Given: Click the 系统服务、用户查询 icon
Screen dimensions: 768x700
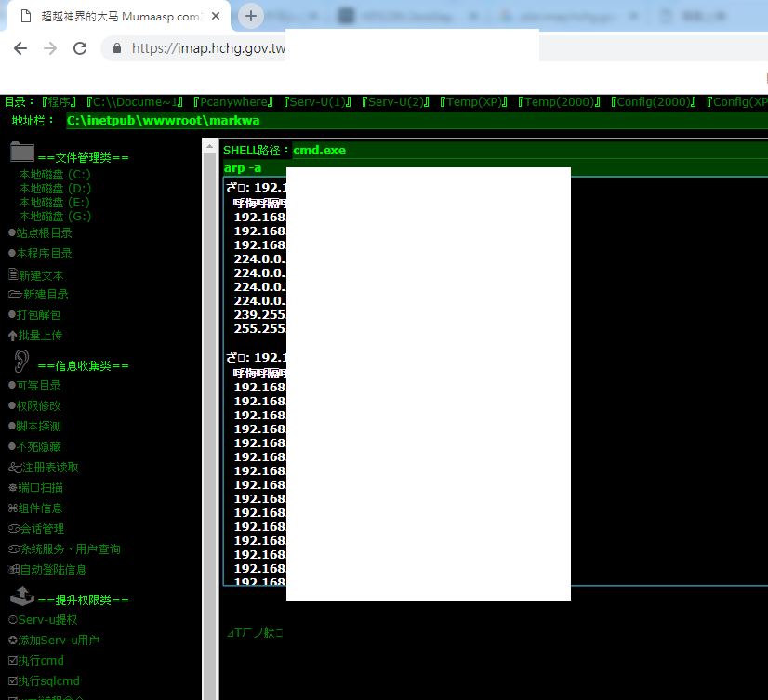Looking at the screenshot, I should coord(14,549).
